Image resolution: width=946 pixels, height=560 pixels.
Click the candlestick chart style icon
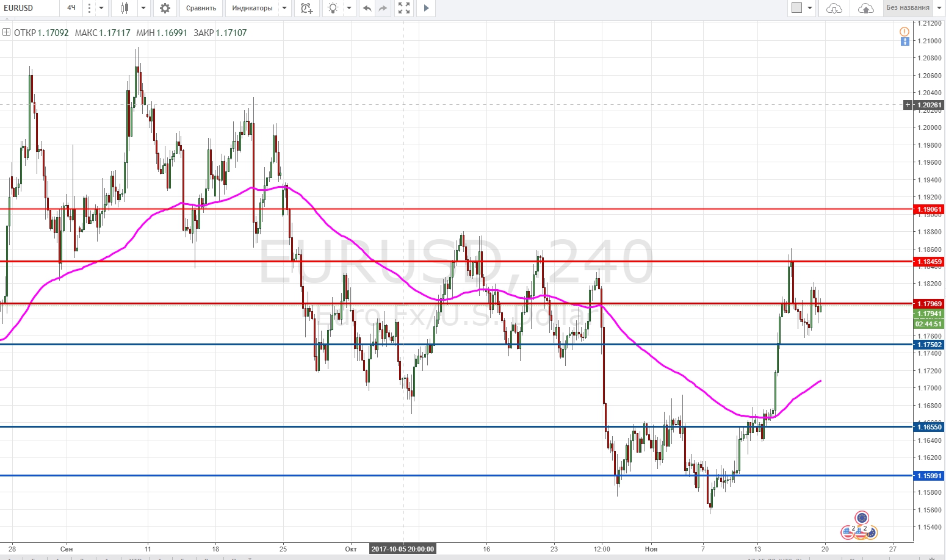click(x=125, y=8)
